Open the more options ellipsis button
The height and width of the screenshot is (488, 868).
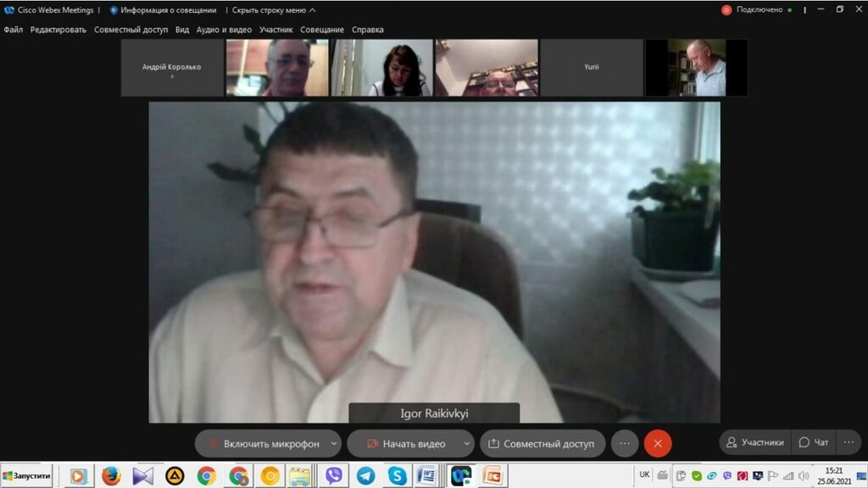(625, 443)
